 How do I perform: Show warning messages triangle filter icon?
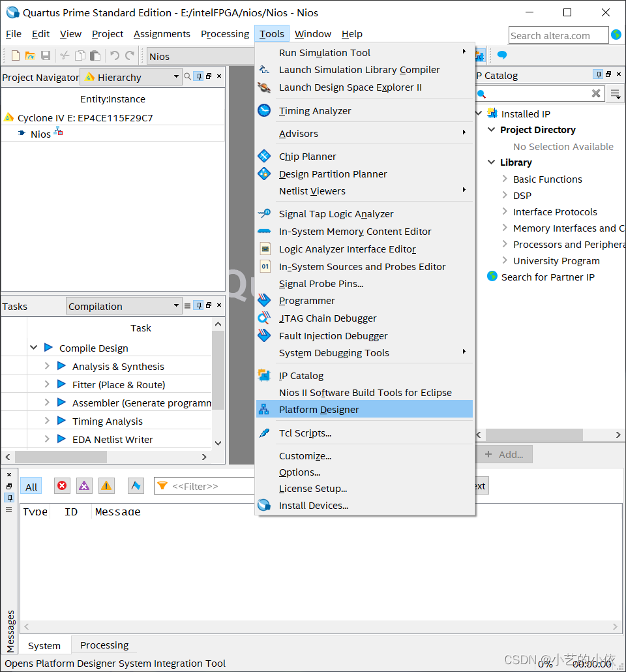(x=106, y=485)
